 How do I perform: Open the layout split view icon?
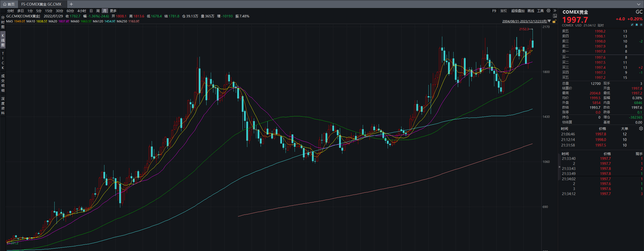(554, 16)
